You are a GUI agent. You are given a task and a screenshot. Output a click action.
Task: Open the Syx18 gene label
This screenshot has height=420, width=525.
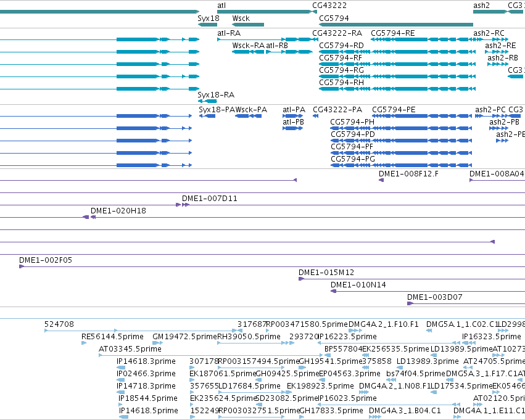tap(209, 19)
